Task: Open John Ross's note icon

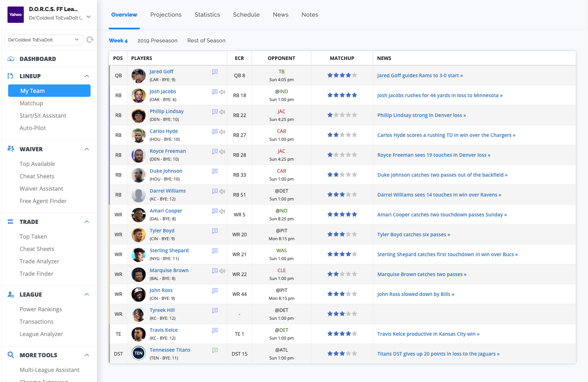Action: click(x=215, y=291)
